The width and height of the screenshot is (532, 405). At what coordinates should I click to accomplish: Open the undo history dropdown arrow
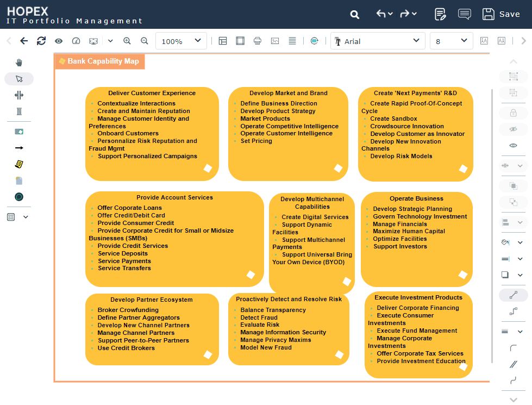pyautogui.click(x=390, y=14)
